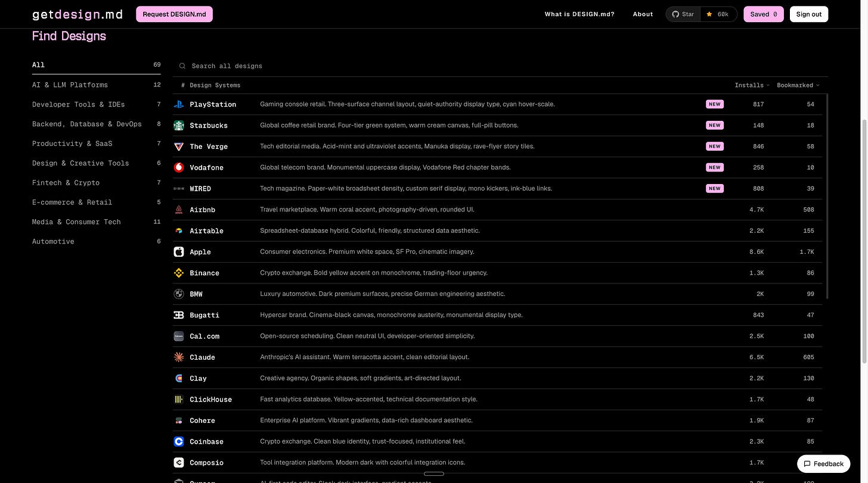Open the Saved designs button
Viewport: 868px width, 483px height.
(764, 14)
